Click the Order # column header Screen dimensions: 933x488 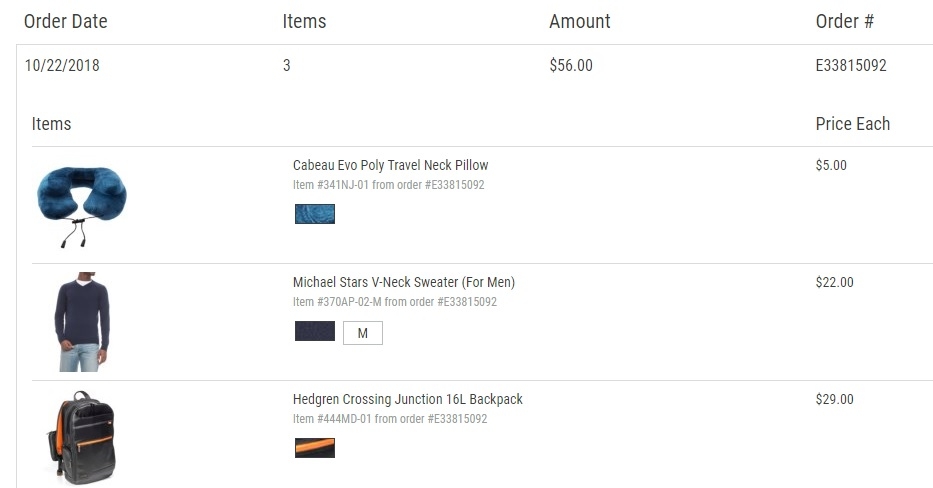[844, 21]
